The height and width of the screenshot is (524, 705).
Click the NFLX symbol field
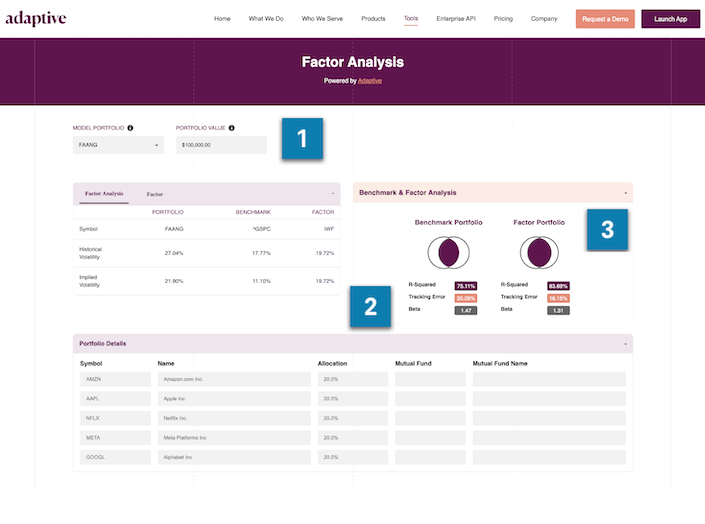pos(116,418)
